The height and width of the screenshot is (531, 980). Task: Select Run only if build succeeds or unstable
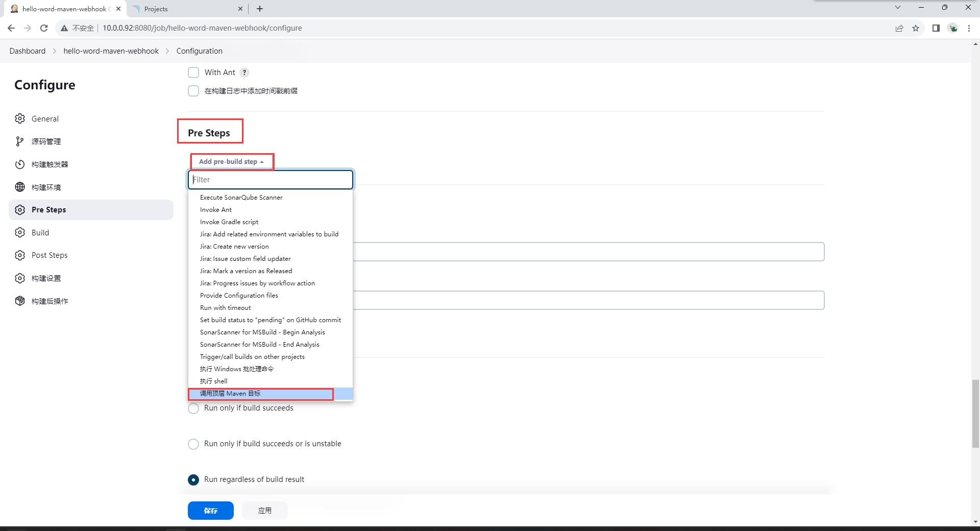[x=193, y=444]
